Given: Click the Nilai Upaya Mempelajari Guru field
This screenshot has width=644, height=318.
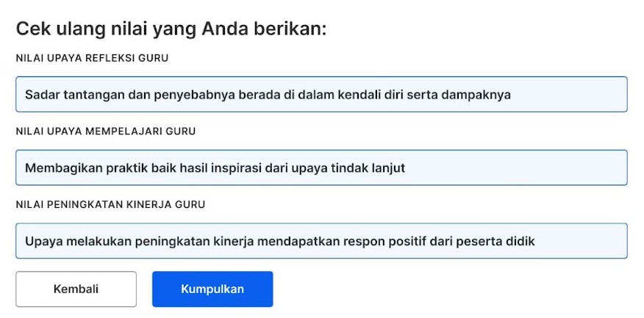Looking at the screenshot, I should pyautogui.click(x=321, y=168).
